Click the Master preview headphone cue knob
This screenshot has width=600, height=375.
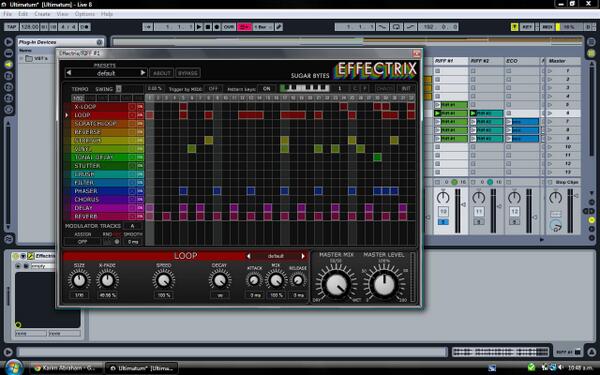pyautogui.click(x=556, y=226)
